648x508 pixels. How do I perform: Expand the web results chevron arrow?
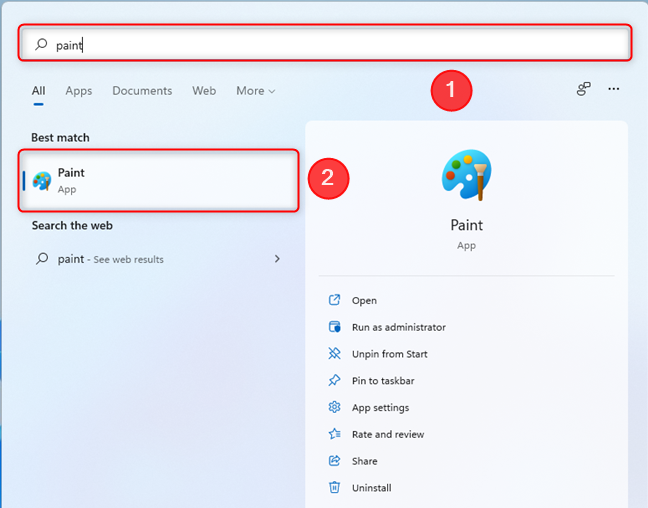click(277, 259)
